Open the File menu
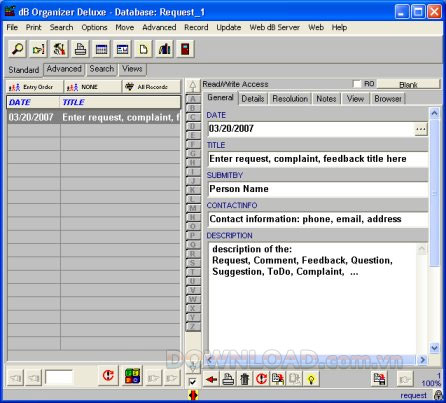 click(x=12, y=27)
